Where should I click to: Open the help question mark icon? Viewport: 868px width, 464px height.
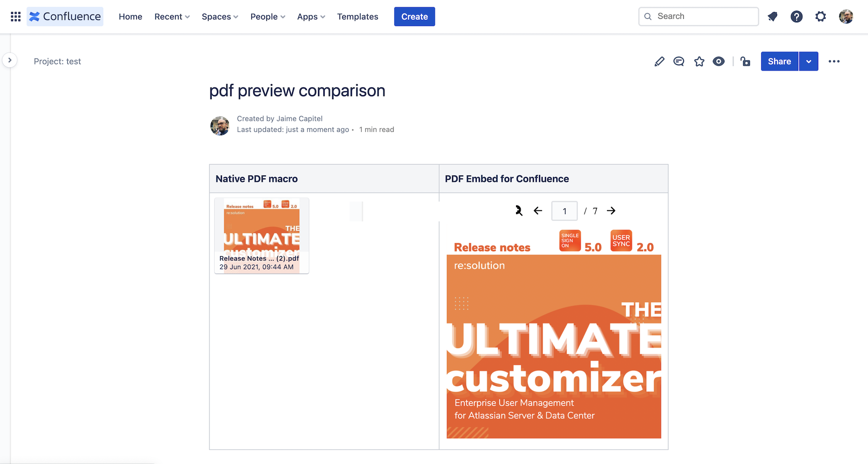click(x=796, y=16)
